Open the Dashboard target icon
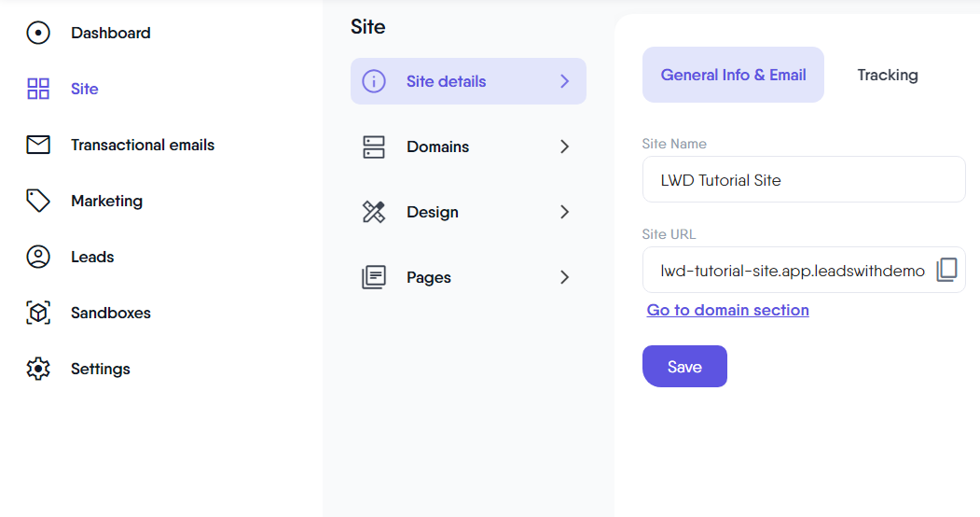Image resolution: width=980 pixels, height=517 pixels. coord(38,33)
